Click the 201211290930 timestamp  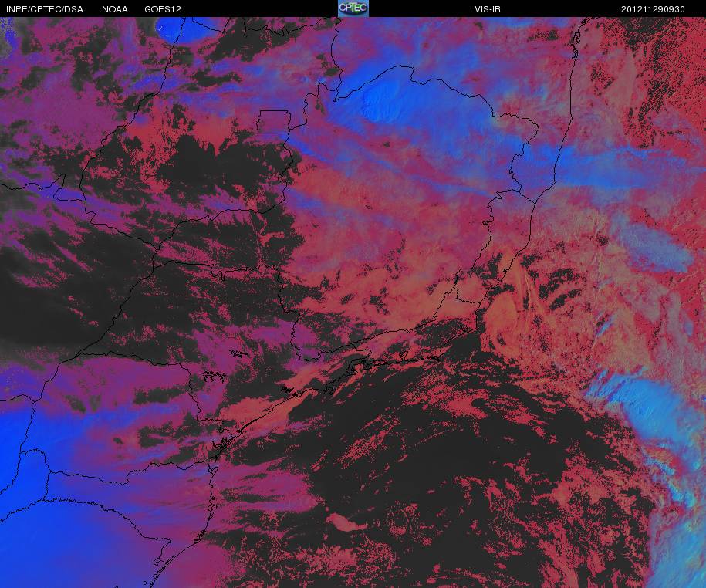[653, 9]
